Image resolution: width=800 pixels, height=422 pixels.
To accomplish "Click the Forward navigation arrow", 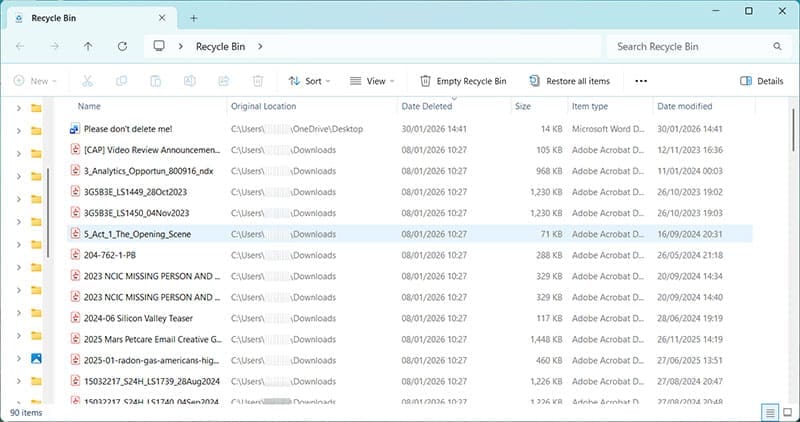I will [54, 46].
